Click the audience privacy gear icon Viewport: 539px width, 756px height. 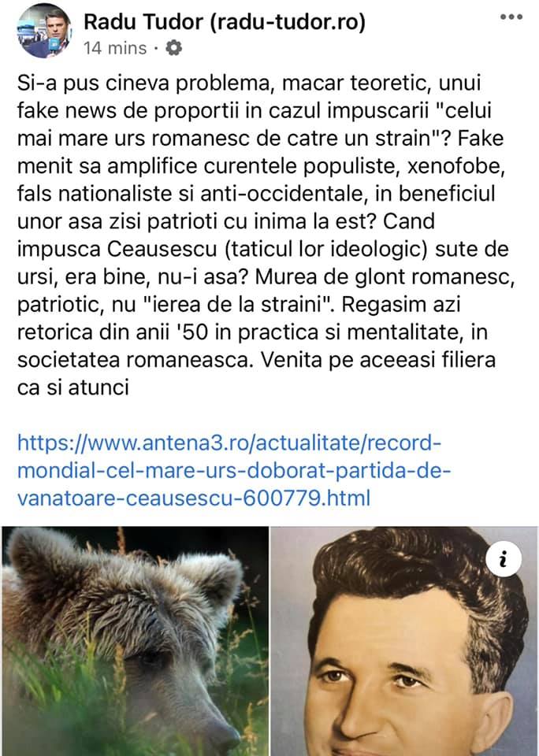173,48
